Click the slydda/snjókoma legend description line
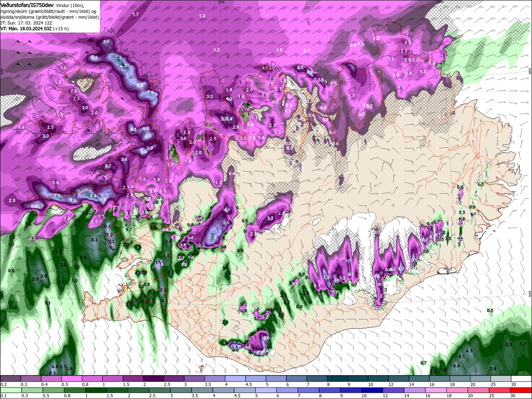532x399 pixels. pos(49,17)
